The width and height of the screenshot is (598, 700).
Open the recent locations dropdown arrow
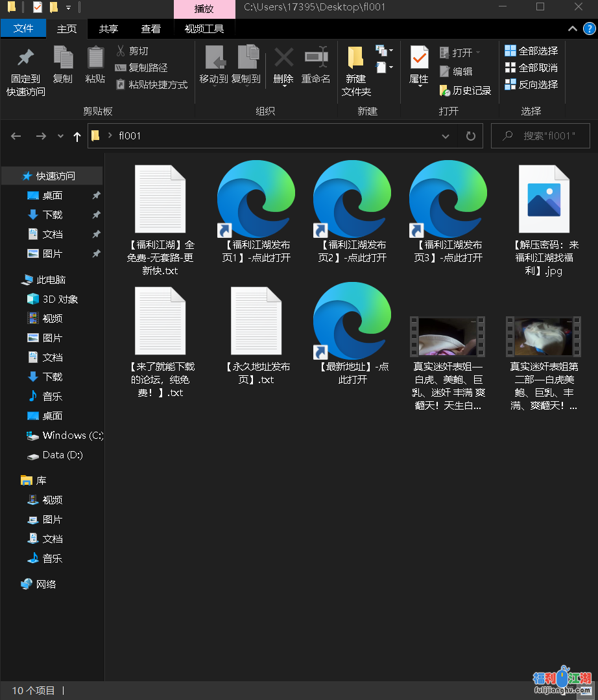pos(61,136)
